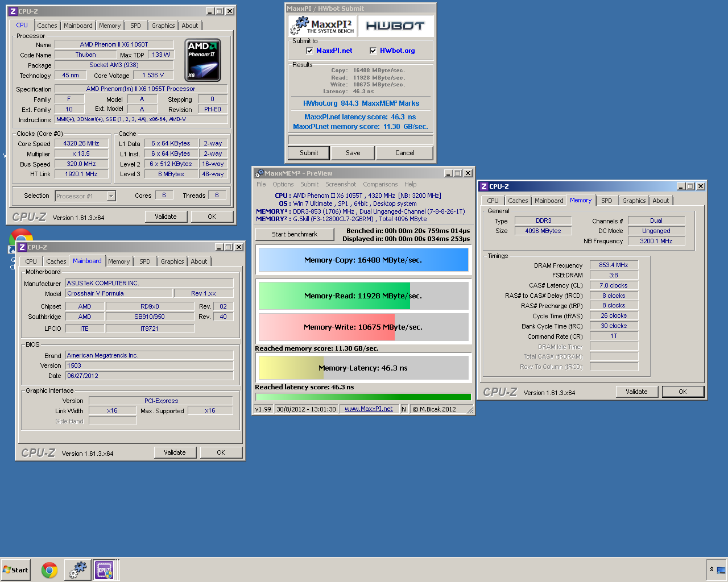
Task: Toggle the MaxxPI.net submit checkbox
Action: 309,51
